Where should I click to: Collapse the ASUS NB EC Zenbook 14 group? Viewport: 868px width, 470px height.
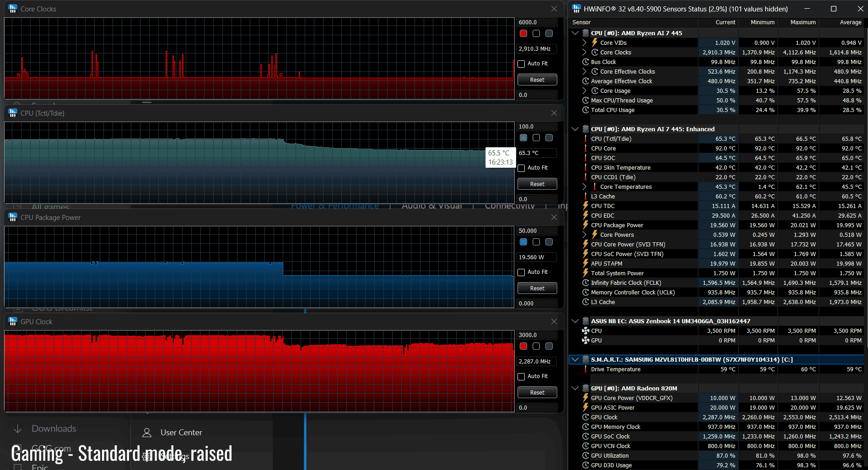pyautogui.click(x=575, y=321)
